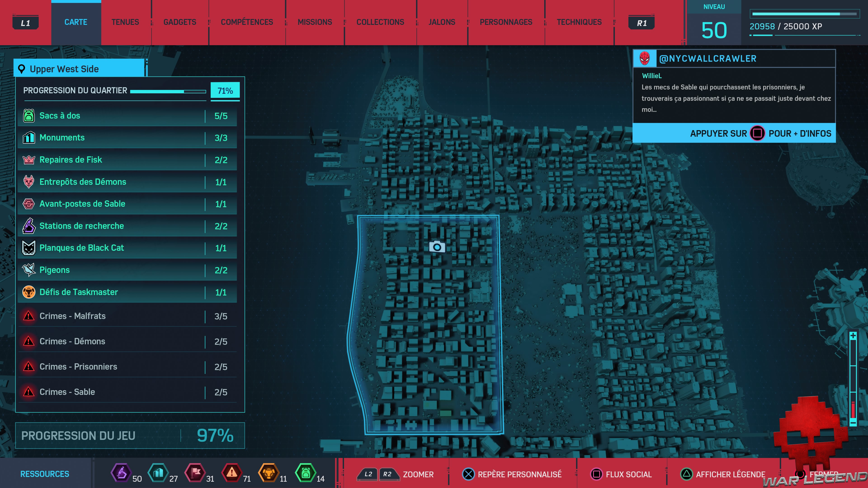Select the Défis de Taskmaster icon
868x488 pixels.
coord(29,292)
